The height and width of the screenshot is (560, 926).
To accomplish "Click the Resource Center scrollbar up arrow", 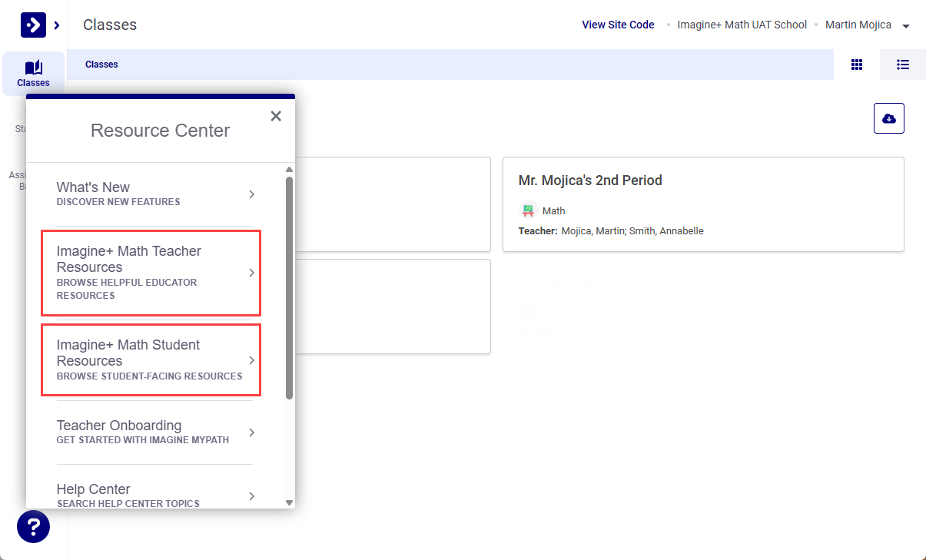I will (x=289, y=170).
